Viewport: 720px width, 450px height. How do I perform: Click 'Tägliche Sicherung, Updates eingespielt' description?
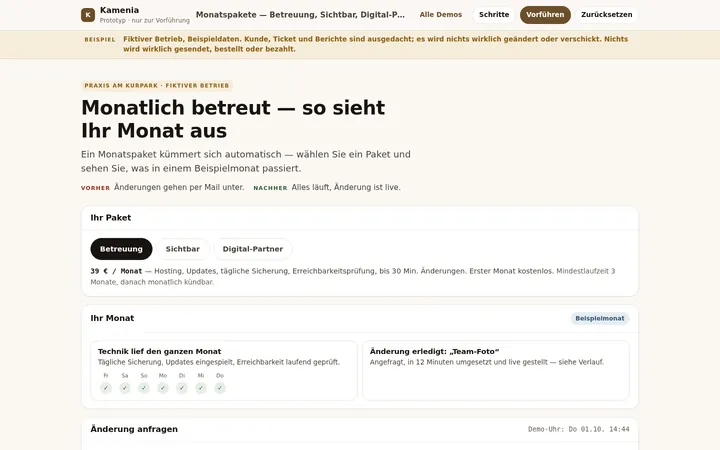click(219, 362)
